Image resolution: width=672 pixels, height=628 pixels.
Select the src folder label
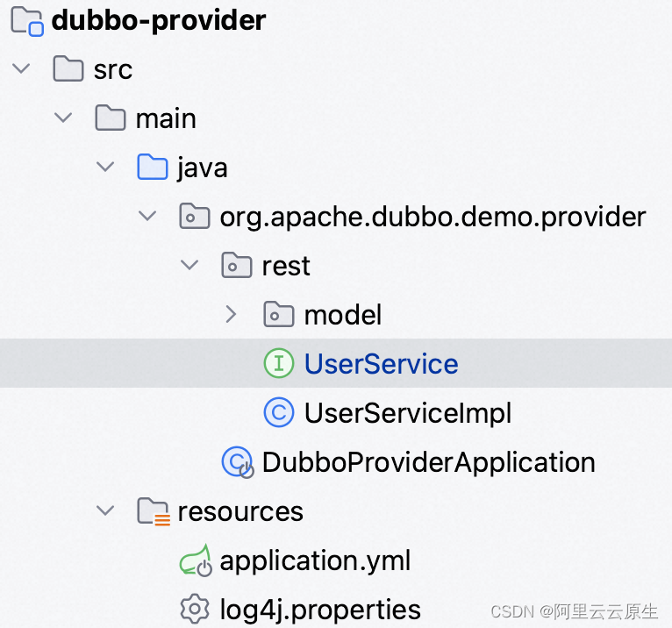tap(113, 69)
